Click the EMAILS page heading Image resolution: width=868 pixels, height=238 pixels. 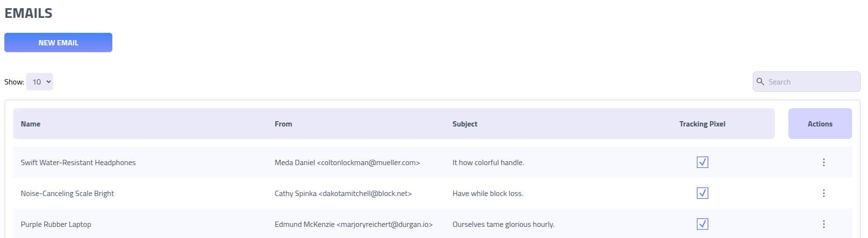pos(28,13)
